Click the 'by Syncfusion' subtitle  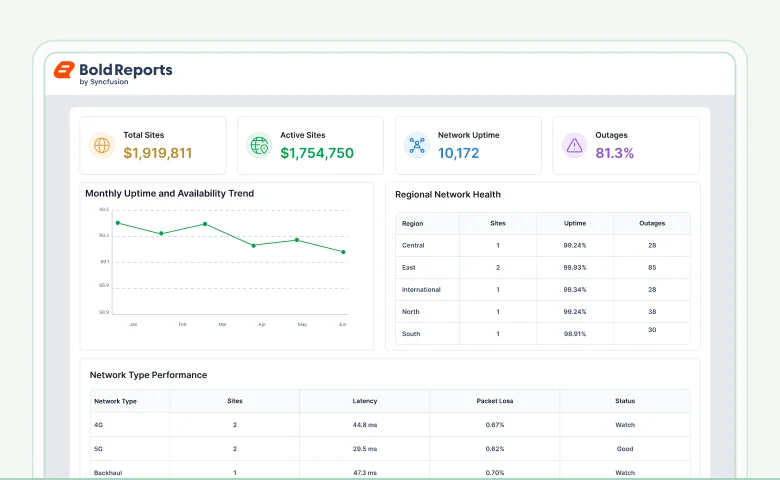click(104, 82)
